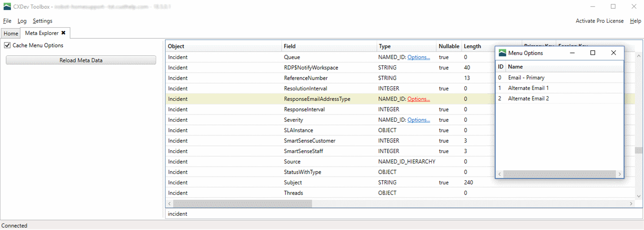This screenshot has height=230, width=644.
Task: Click Menu Options horizontal scrollbar thumb
Action: point(560,174)
